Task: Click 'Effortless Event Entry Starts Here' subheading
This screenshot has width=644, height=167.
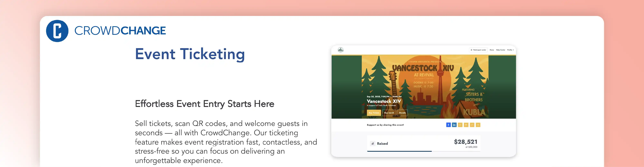Action: [204, 104]
